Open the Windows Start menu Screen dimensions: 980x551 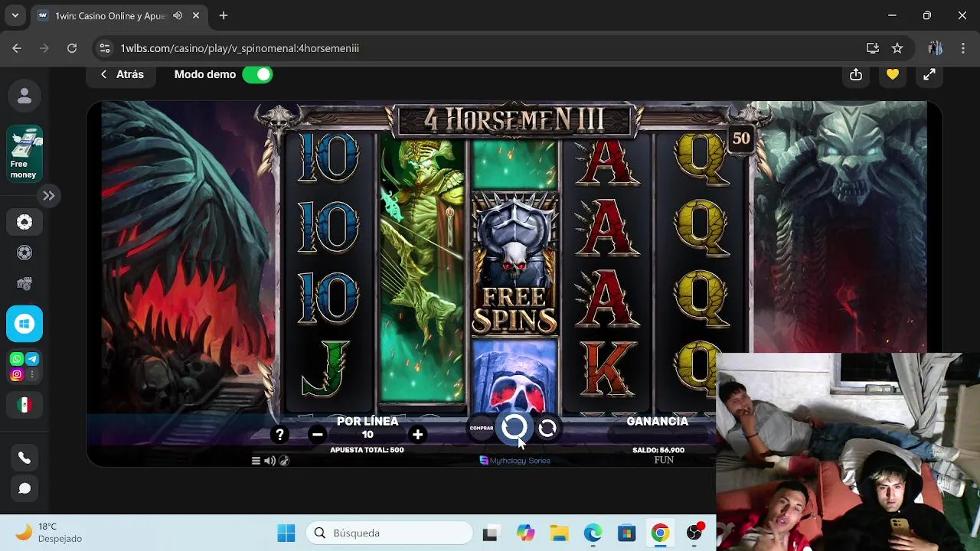286,533
